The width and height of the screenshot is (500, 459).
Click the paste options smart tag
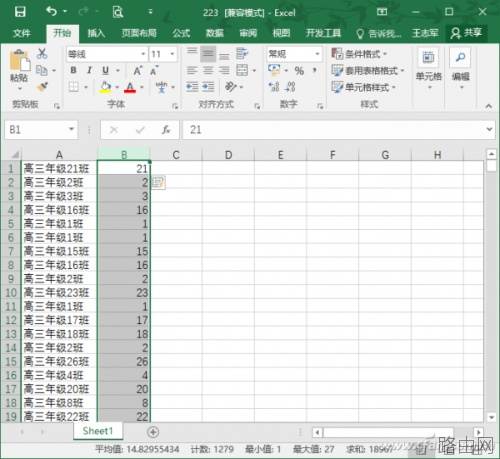tap(158, 183)
